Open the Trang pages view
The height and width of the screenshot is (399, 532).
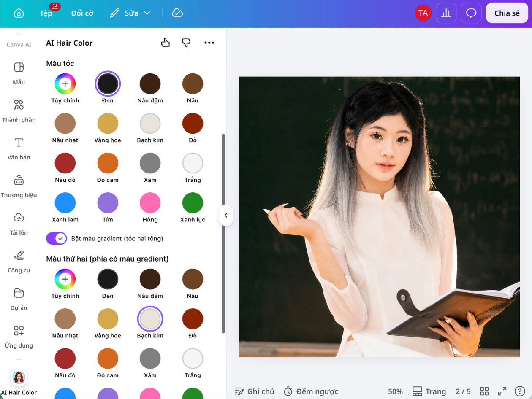(x=429, y=391)
